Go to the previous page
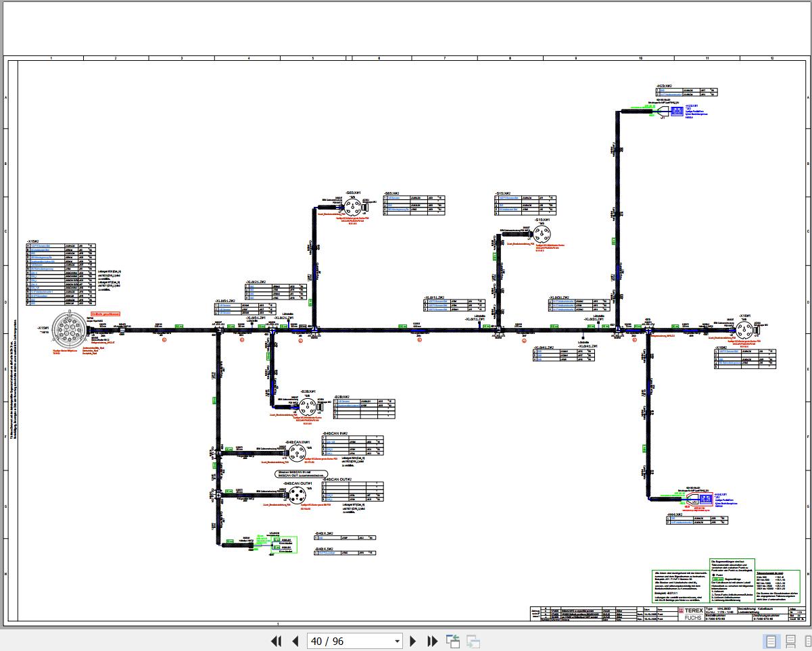 pyautogui.click(x=295, y=641)
